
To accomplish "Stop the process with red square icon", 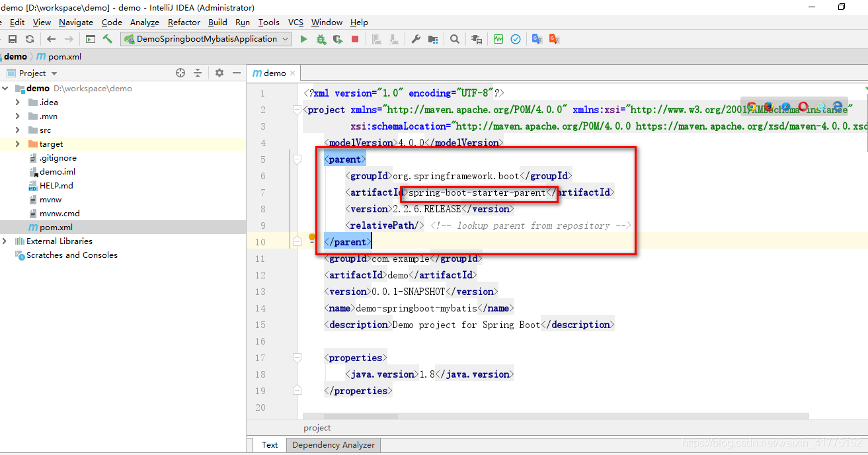I will (355, 39).
